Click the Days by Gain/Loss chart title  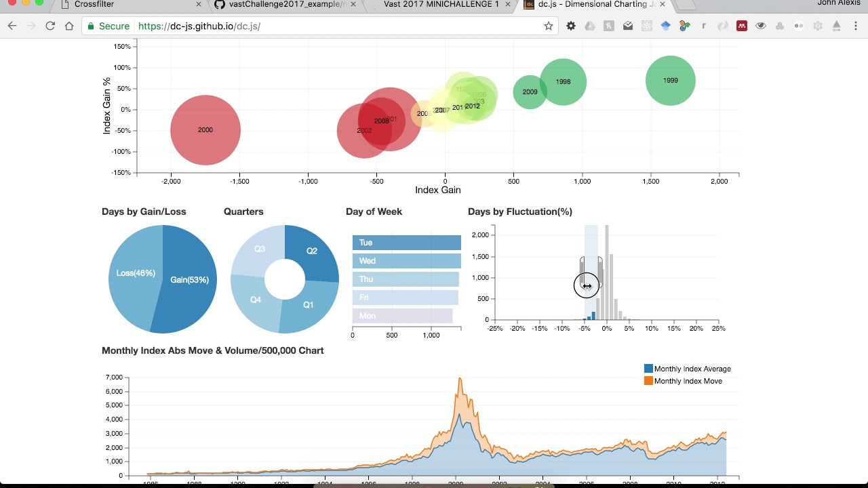coord(144,211)
